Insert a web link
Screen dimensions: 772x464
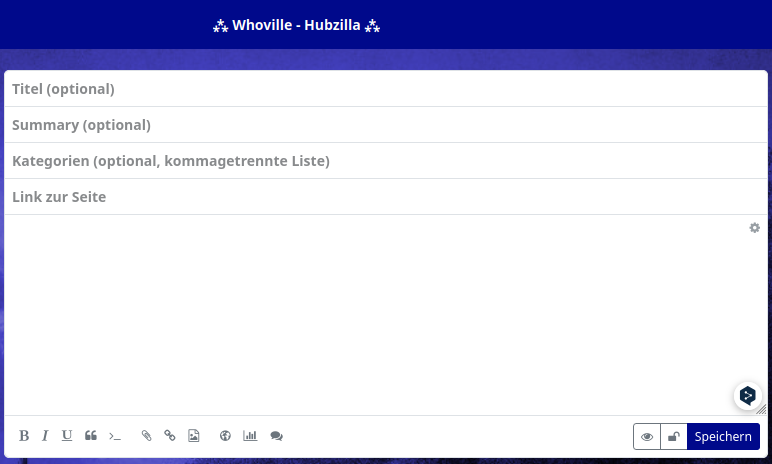click(170, 436)
